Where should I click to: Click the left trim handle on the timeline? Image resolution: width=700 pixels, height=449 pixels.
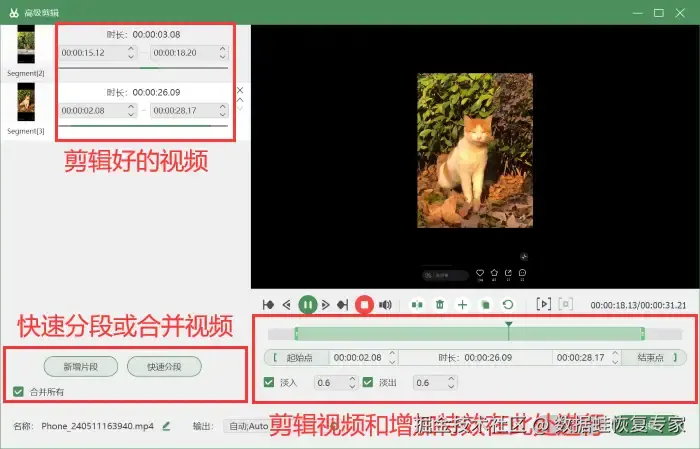[x=296, y=333]
